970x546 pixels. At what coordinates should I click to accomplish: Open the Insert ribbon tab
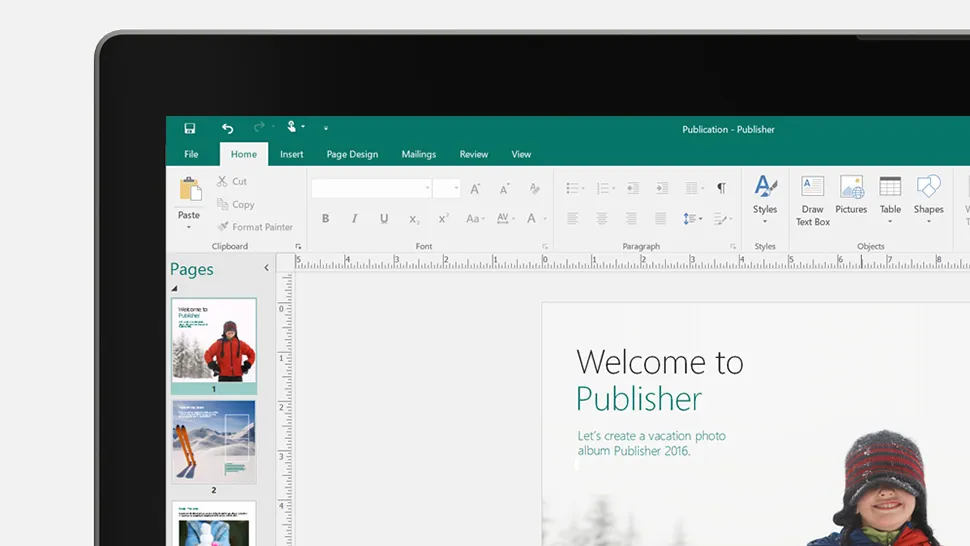pos(291,154)
